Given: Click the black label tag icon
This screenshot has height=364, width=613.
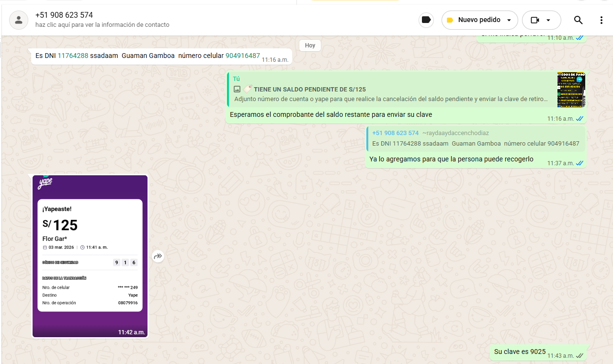Looking at the screenshot, I should 426,20.
